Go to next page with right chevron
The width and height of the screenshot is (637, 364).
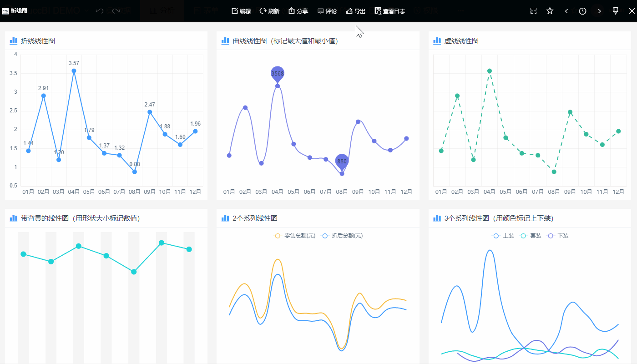tap(599, 11)
